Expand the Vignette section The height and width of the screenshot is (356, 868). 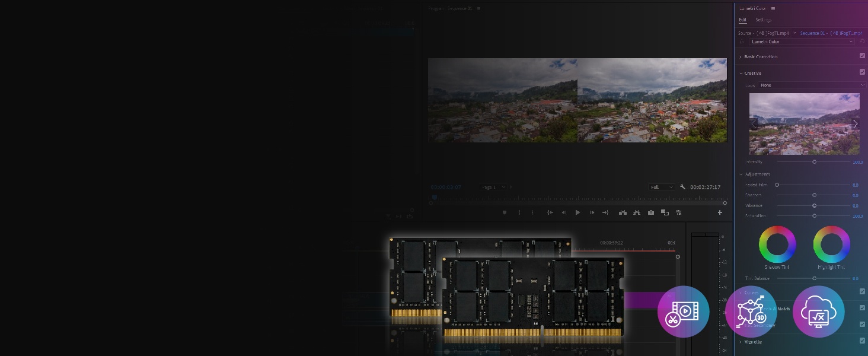pyautogui.click(x=741, y=342)
